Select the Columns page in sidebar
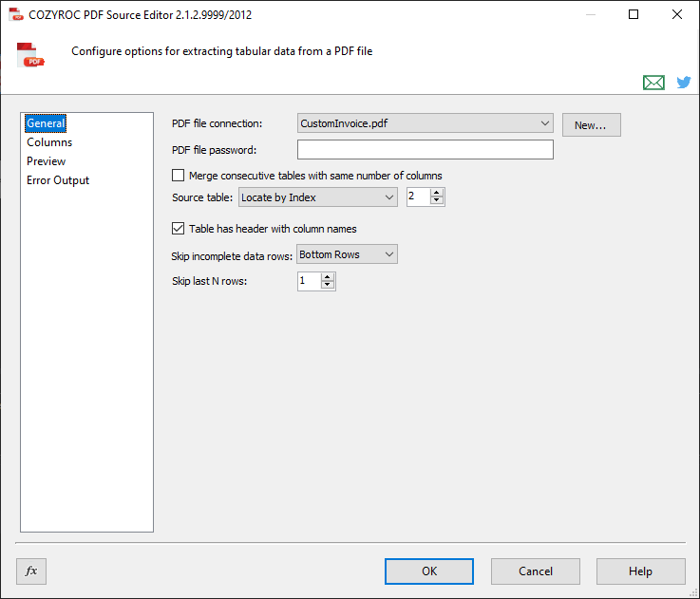Viewport: 700px width, 599px height. point(49,142)
